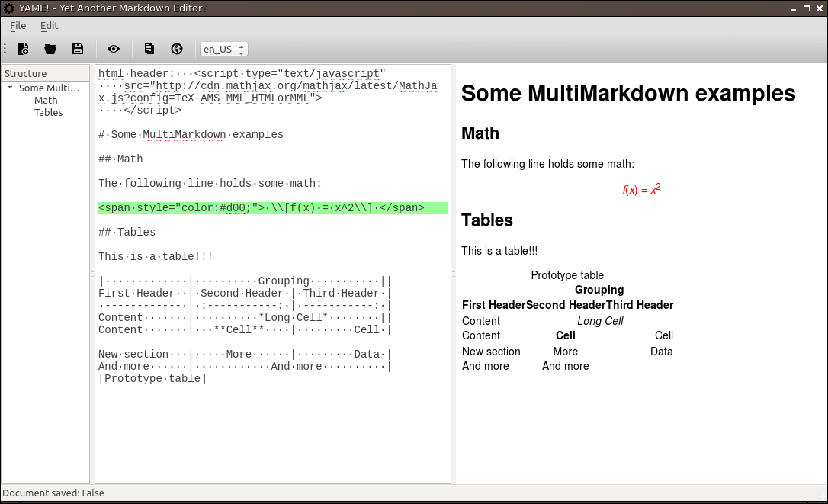
Task: Toggle the preview eye icon
Action: tap(114, 49)
